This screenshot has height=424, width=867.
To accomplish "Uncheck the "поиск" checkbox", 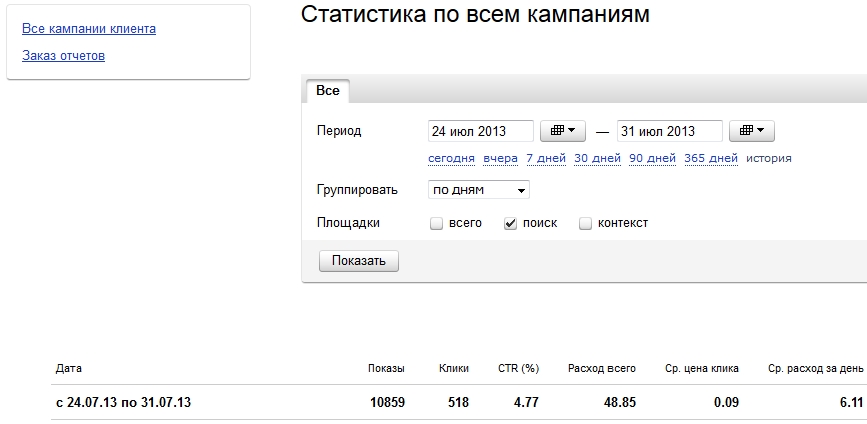I will 510,224.
